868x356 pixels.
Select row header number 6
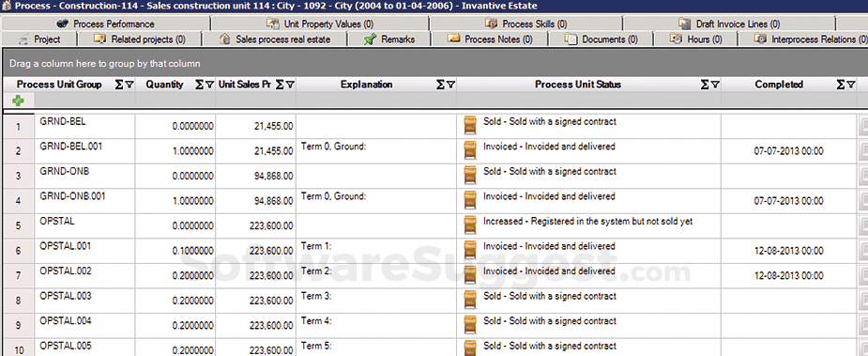pos(18,251)
